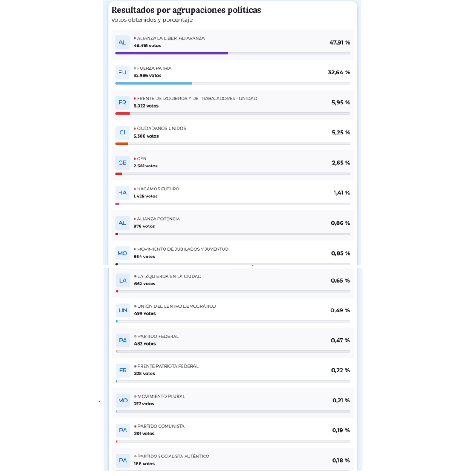Viewport: 476px width, 476px height.
Task: Click the CI badge for Ciudadanos Unidos
Action: point(122,133)
